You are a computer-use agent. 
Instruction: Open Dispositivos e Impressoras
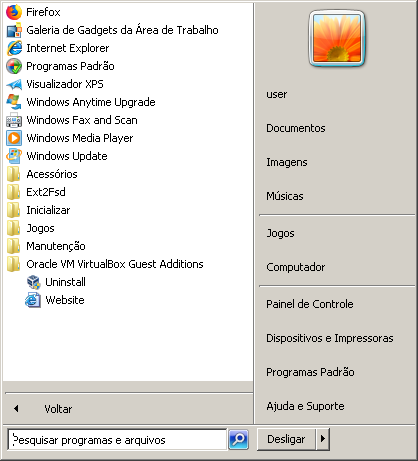330,338
